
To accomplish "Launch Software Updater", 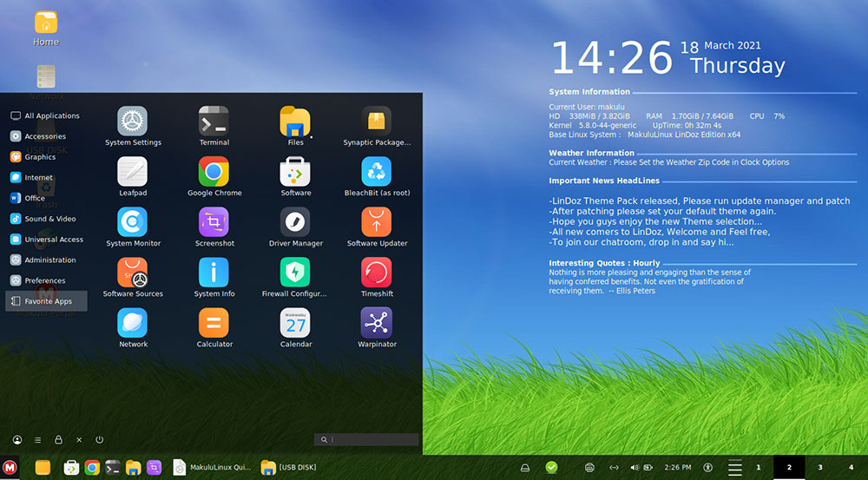I will [377, 227].
